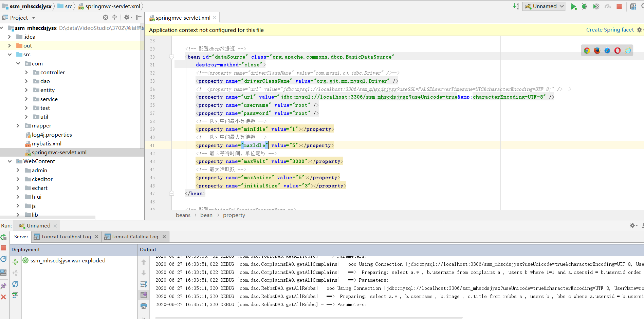This screenshot has width=644, height=319.
Task: Click Run with Coverage icon
Action: pos(596,6)
